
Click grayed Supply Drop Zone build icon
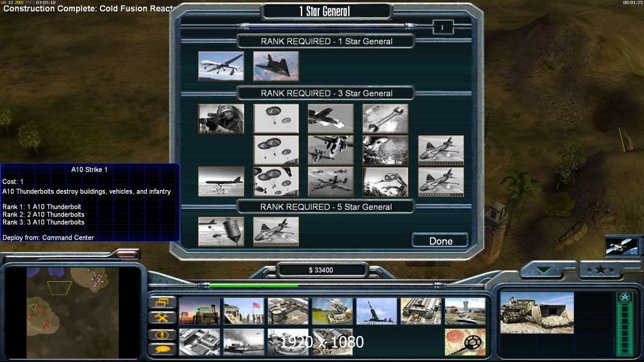(243, 342)
